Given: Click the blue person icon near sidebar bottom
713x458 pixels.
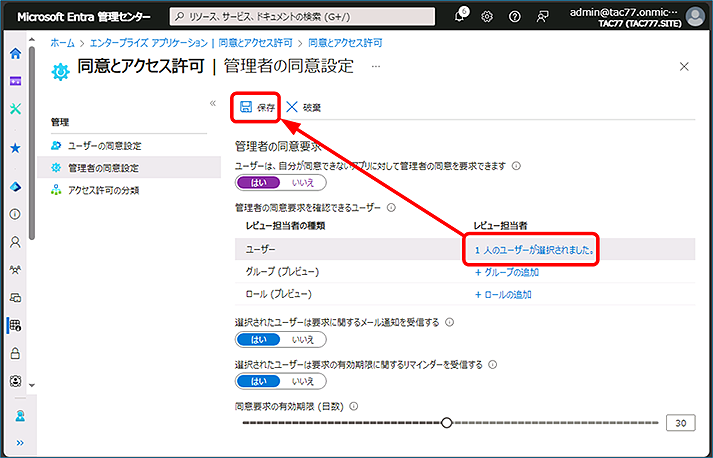Looking at the screenshot, I should point(20,416).
